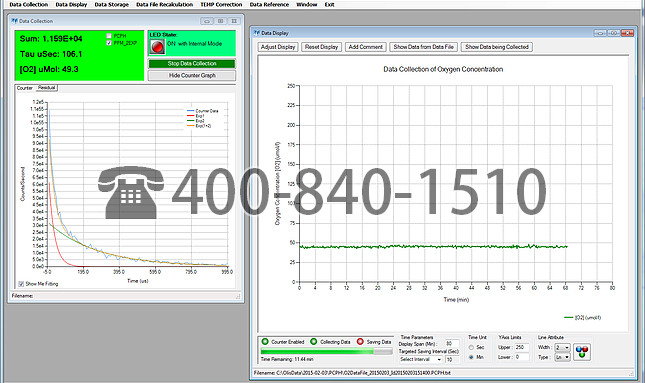This screenshot has width=645, height=383.
Task: Expand the line Width dropdown
Action: [562, 348]
